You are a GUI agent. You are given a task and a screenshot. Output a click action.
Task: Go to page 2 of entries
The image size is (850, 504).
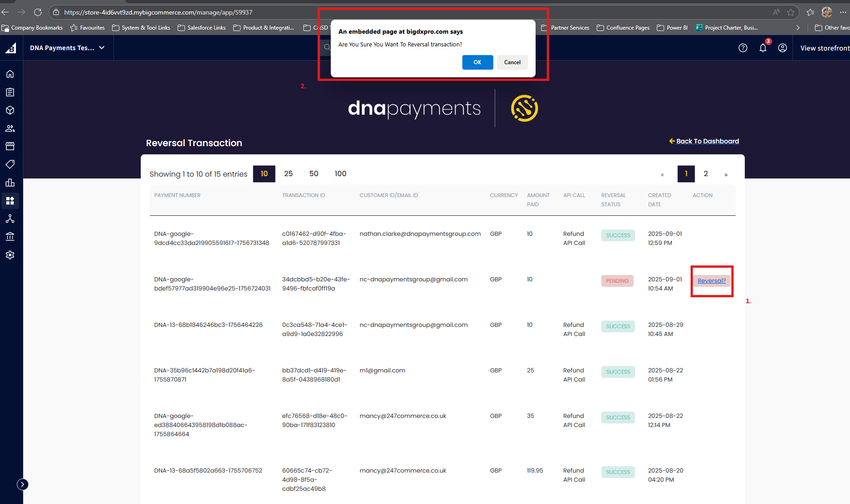coord(706,173)
